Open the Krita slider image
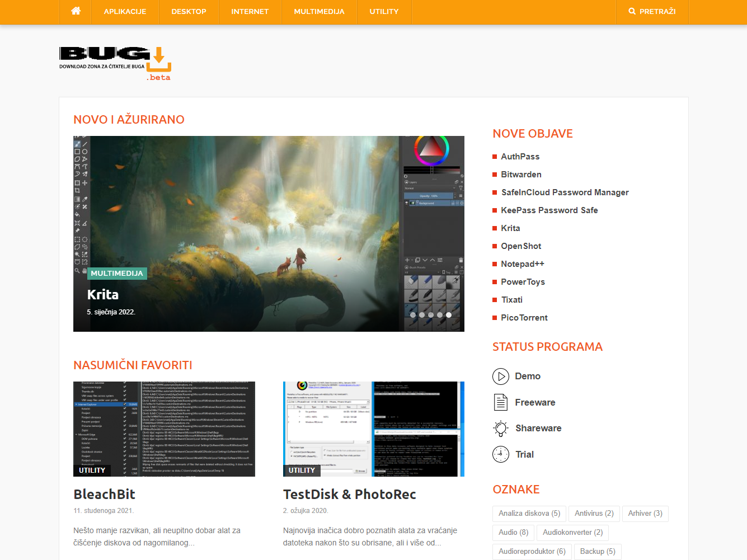 click(x=269, y=234)
